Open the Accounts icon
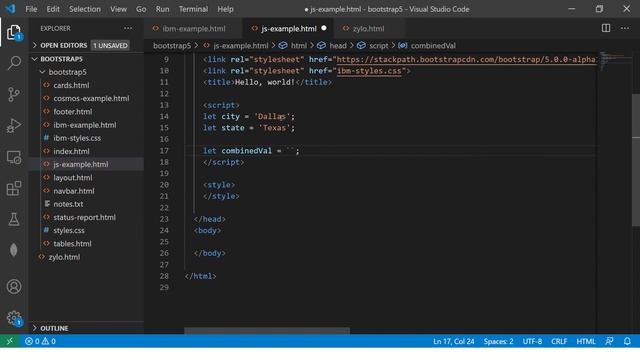 (14, 287)
